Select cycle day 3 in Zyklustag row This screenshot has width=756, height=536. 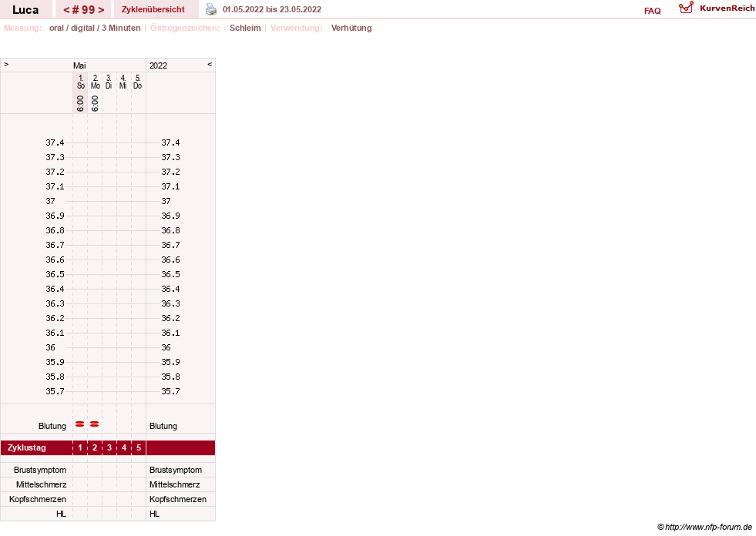pos(109,447)
